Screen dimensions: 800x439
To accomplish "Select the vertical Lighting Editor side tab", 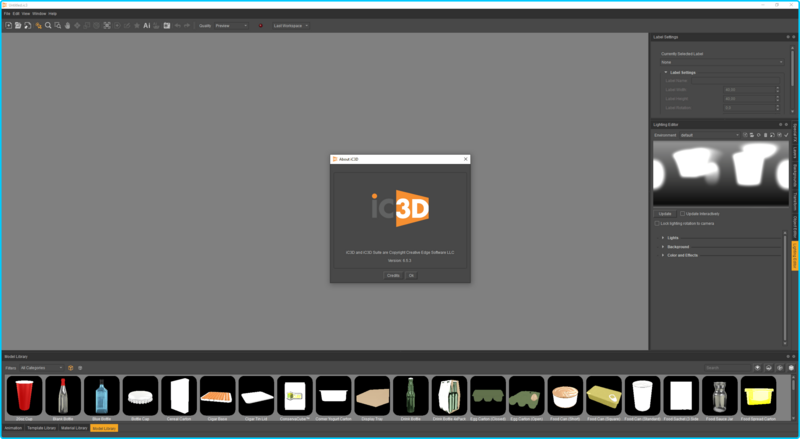I will pos(795,256).
